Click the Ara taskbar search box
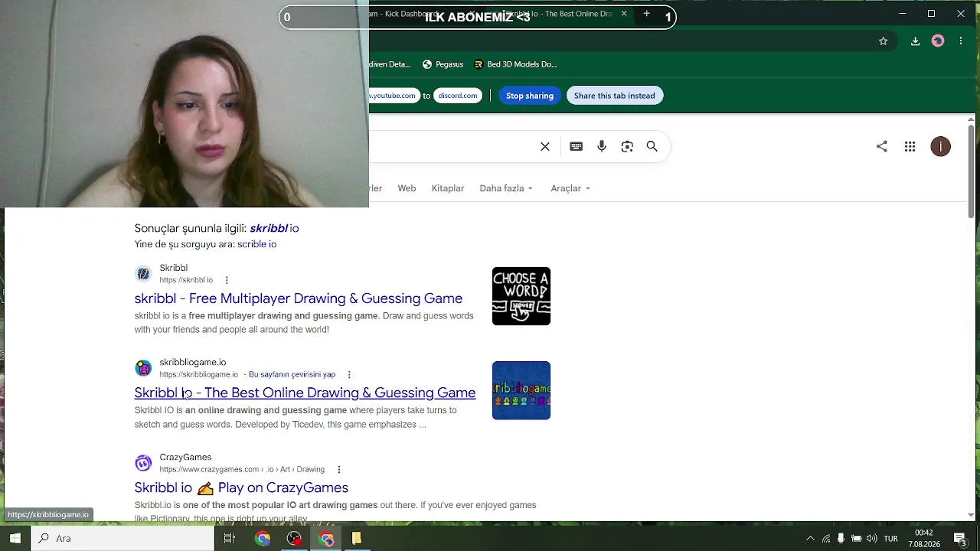The image size is (980, 551). (x=122, y=539)
